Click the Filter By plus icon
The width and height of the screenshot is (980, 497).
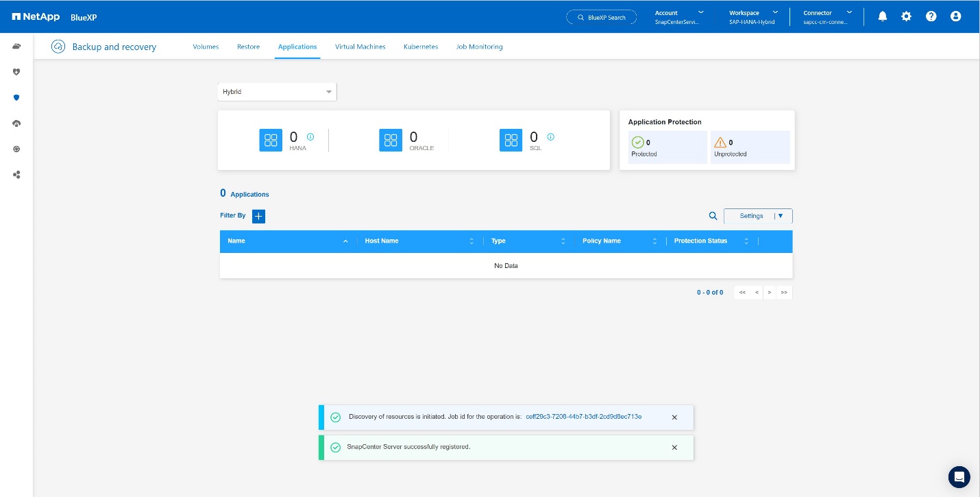point(258,216)
